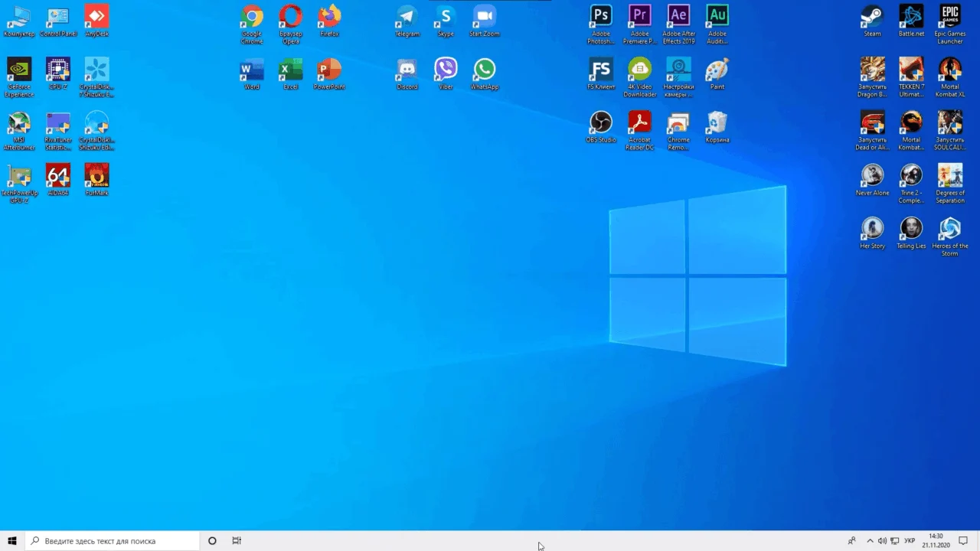This screenshot has height=551, width=980.
Task: Open Task View from the taskbar
Action: [237, 541]
